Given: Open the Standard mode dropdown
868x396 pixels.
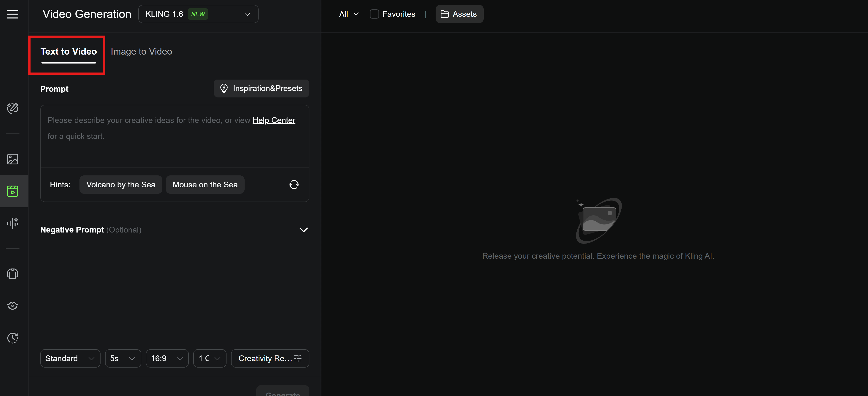Looking at the screenshot, I should coord(70,358).
